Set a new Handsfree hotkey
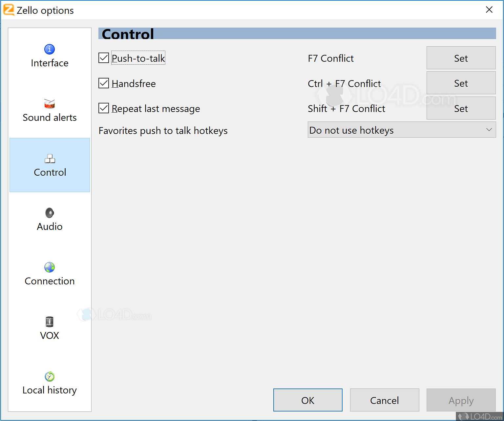504x421 pixels. [x=461, y=83]
